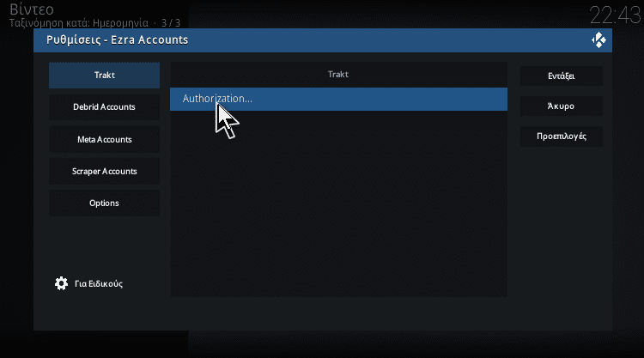Switch to Meta Accounts category
Screen dimensions: 644x358
tap(104, 140)
